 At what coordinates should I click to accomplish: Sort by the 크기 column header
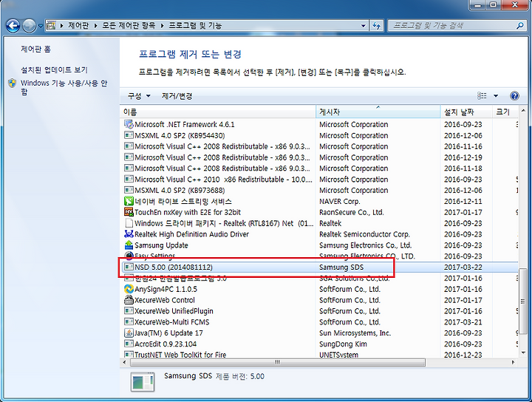505,112
